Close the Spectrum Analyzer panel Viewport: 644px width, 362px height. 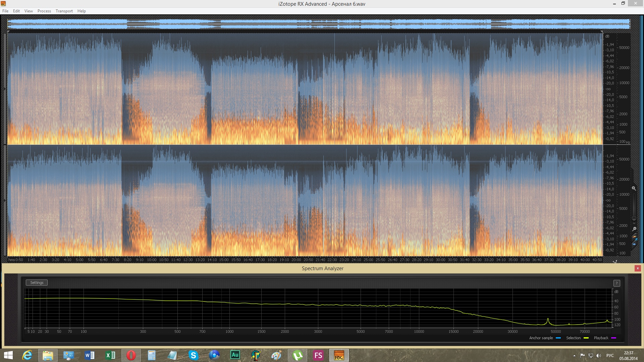tap(638, 268)
